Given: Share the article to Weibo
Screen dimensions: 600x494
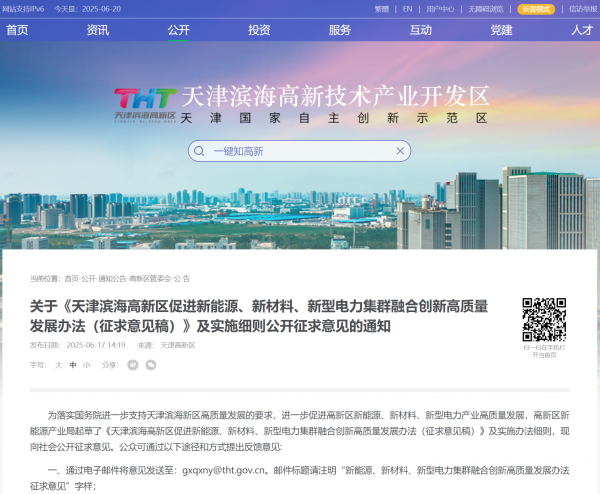Looking at the screenshot, I should click(133, 365).
